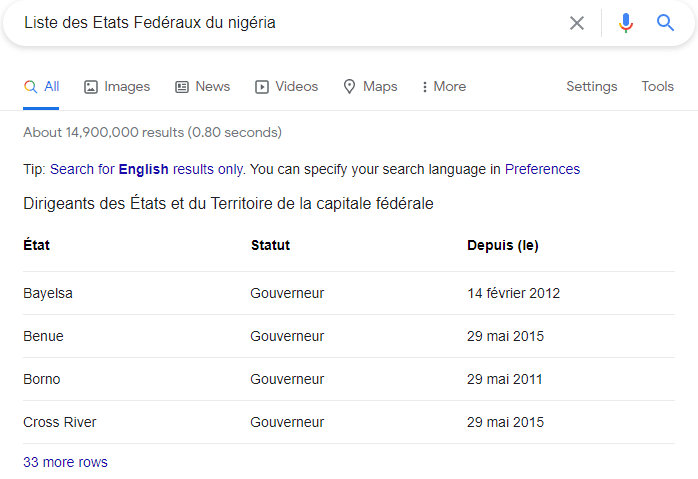Open search Tools
The image size is (698, 479).
tap(657, 86)
